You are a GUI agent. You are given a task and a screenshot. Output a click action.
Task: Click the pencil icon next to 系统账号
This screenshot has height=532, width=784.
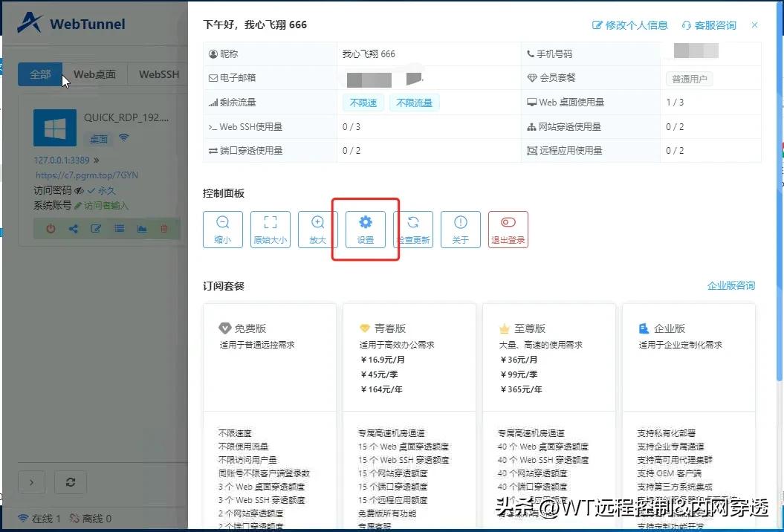(77, 206)
